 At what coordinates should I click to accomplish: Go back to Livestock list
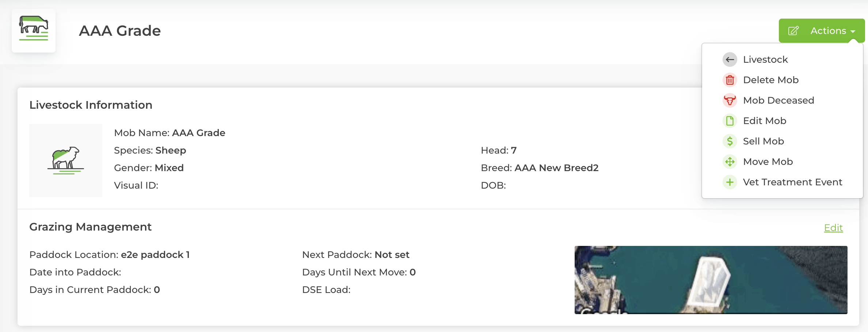click(x=765, y=59)
